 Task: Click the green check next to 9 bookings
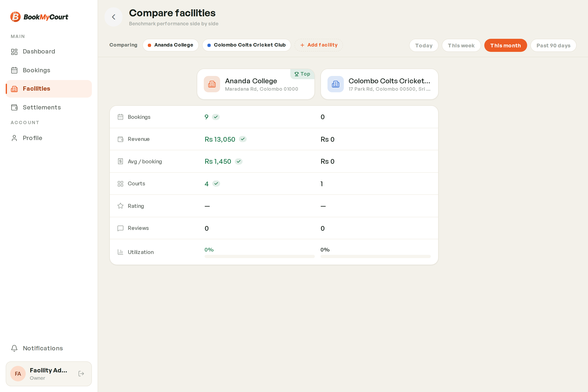[x=216, y=117]
